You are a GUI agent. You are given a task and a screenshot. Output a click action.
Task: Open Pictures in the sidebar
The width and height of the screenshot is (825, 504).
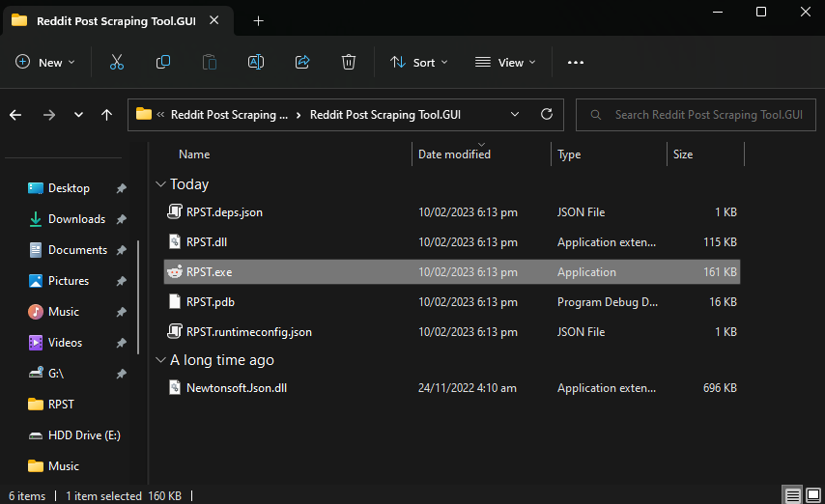tap(58, 281)
